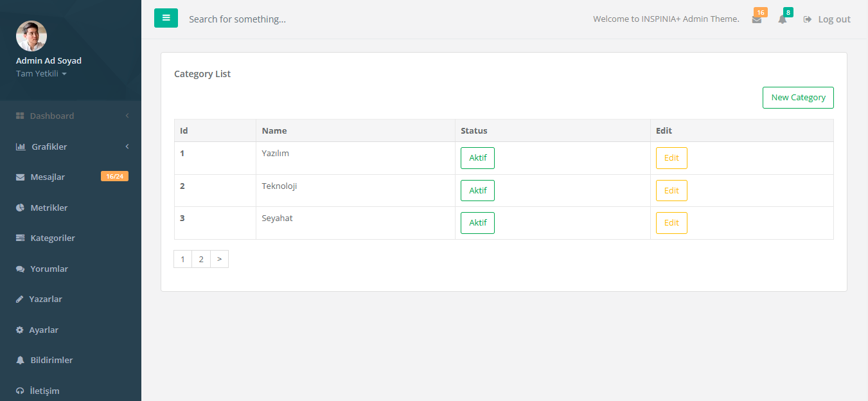Viewport: 868px width, 401px height.
Task: Click the admin profile photo
Action: coord(31,36)
